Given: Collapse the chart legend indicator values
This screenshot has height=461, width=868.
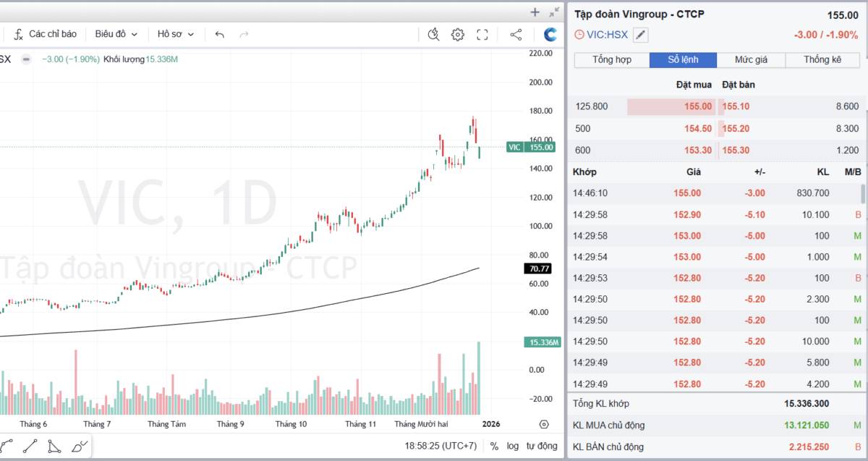Looking at the screenshot, I should pyautogui.click(x=26, y=59).
